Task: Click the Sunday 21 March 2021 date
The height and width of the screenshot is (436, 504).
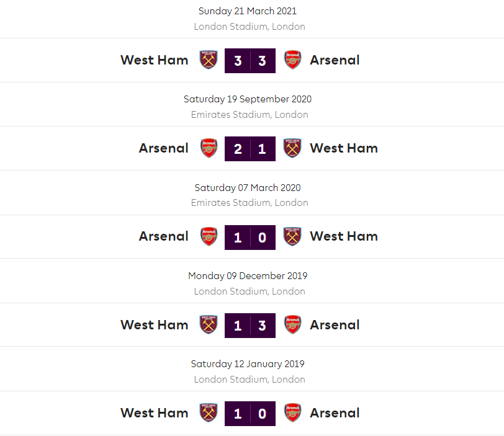Action: coord(248,11)
